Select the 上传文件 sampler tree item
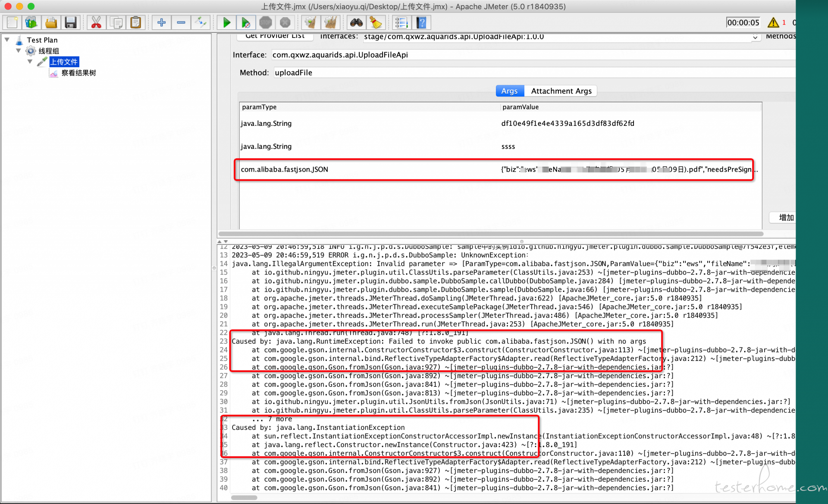 [64, 62]
